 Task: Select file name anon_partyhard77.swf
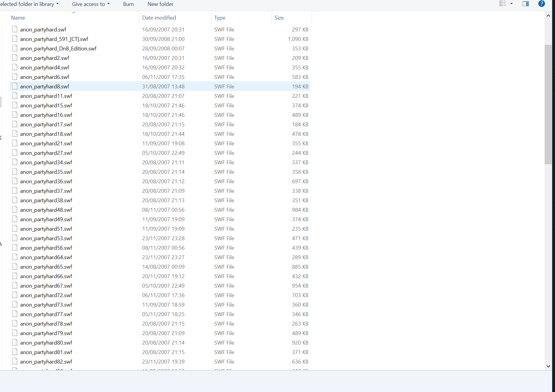tap(46, 314)
